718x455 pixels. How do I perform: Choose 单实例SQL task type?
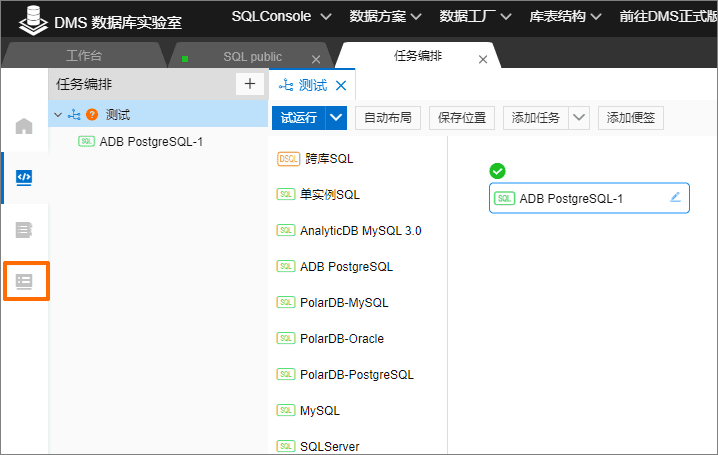330,195
